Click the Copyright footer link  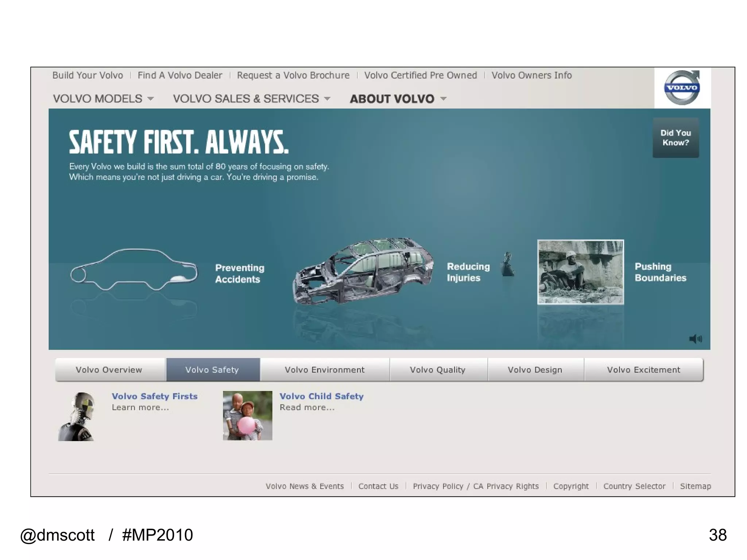[571, 486]
